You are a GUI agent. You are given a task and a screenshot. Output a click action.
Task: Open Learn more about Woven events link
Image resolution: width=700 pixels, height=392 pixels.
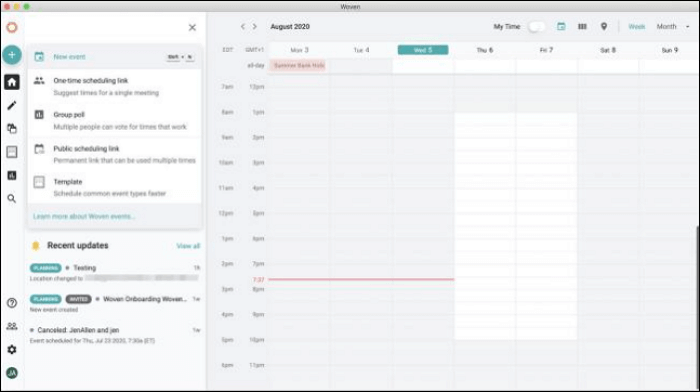(84, 217)
